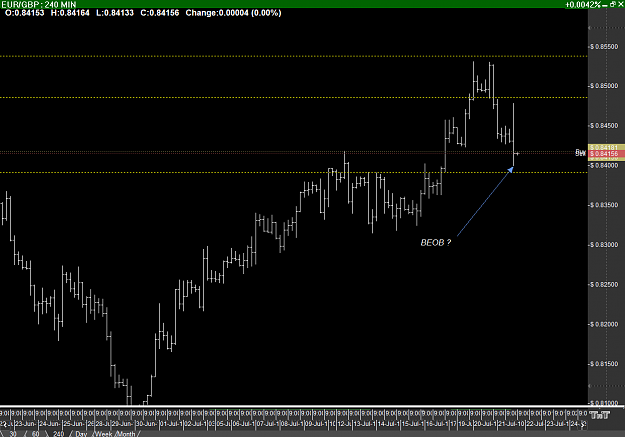Switch to the 60 minute timeframe tab

pos(35,434)
